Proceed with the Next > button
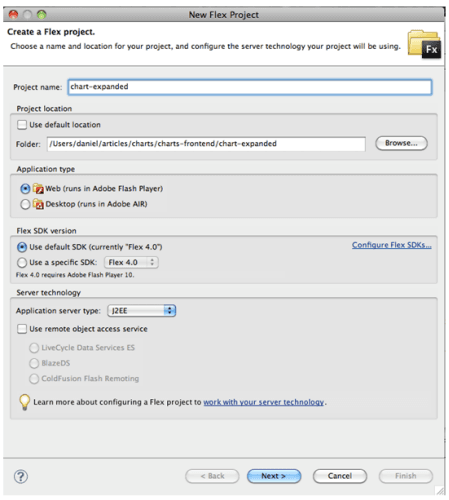This screenshot has height=500, width=449. pos(274,476)
